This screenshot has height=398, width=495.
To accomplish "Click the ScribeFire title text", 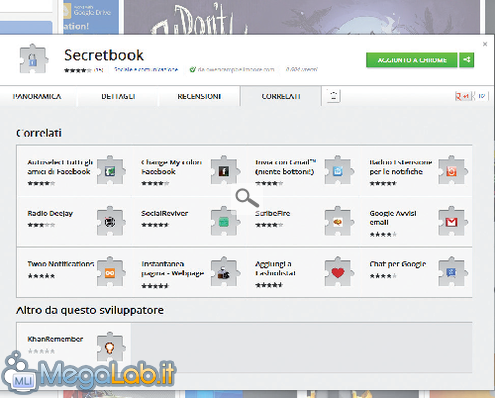I will (x=272, y=213).
